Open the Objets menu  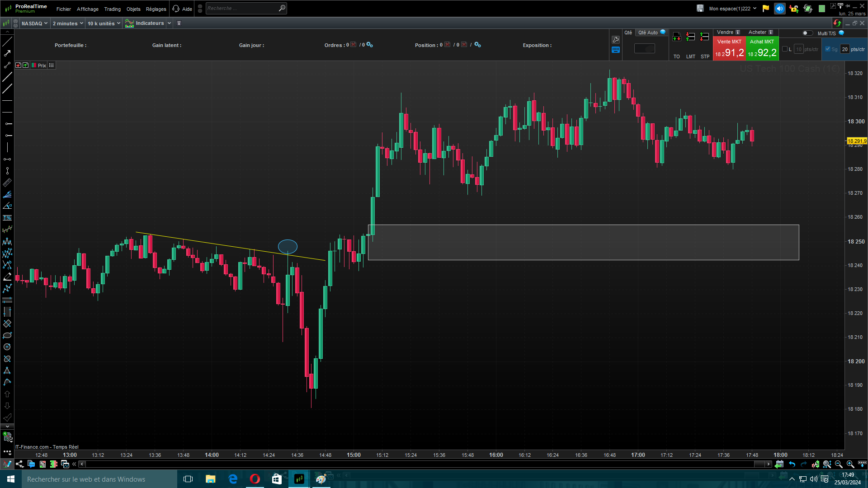point(133,9)
